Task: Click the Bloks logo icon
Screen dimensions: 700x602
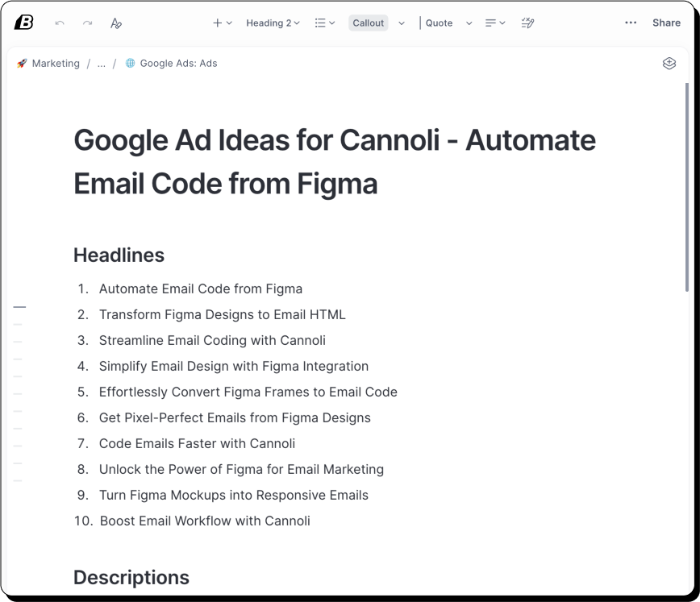Action: click(x=25, y=23)
